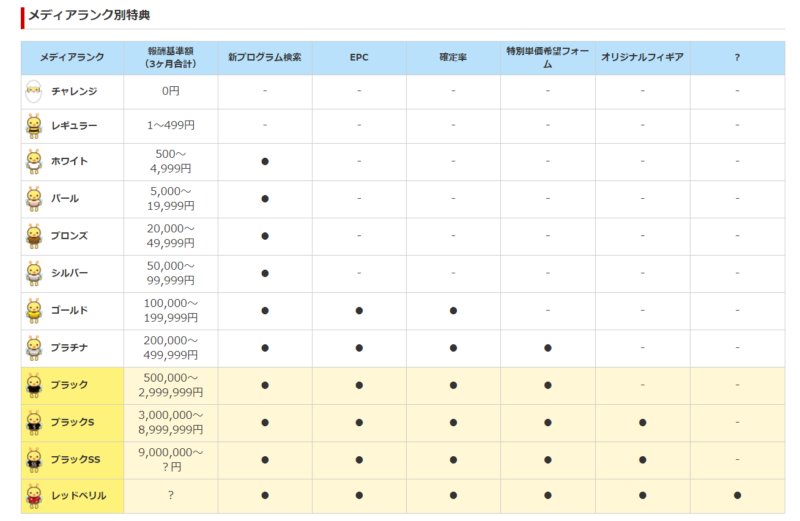This screenshot has height=521, width=800.
Task: Click the プラチナ rank name
Action: tap(69, 348)
